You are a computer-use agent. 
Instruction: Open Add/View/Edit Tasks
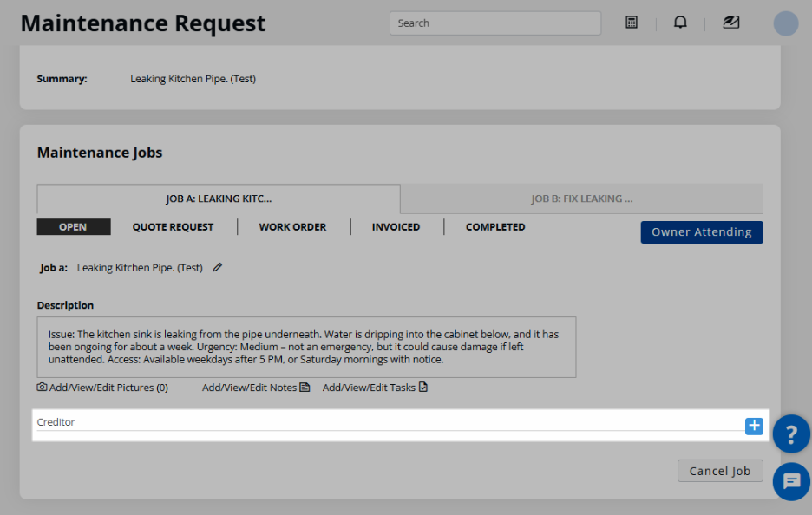click(375, 388)
